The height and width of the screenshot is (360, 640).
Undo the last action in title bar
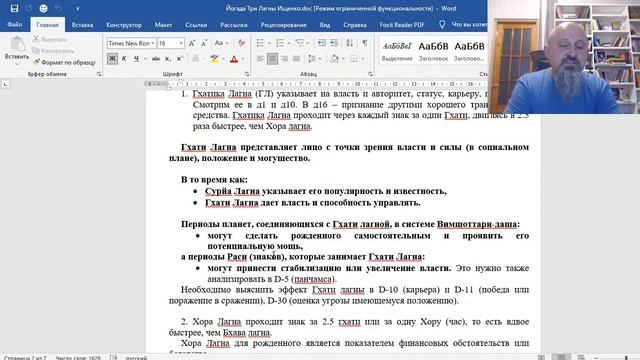[x=58, y=8]
